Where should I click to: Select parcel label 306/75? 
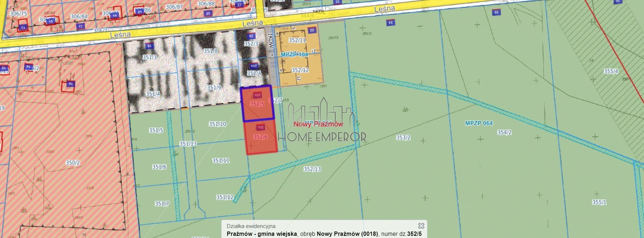point(18,14)
